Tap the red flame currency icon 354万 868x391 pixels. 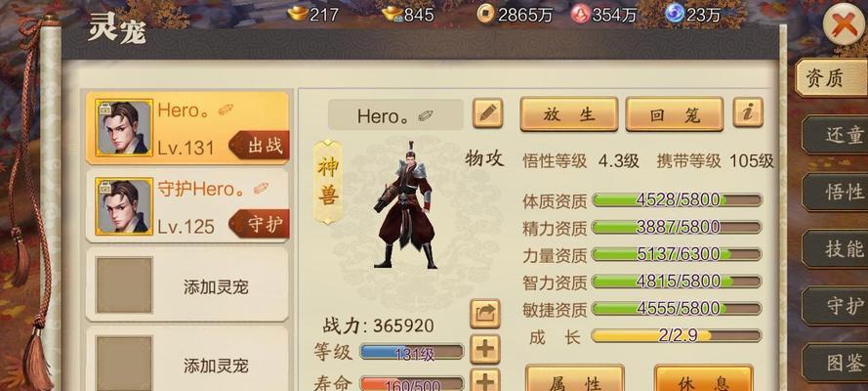(580, 15)
